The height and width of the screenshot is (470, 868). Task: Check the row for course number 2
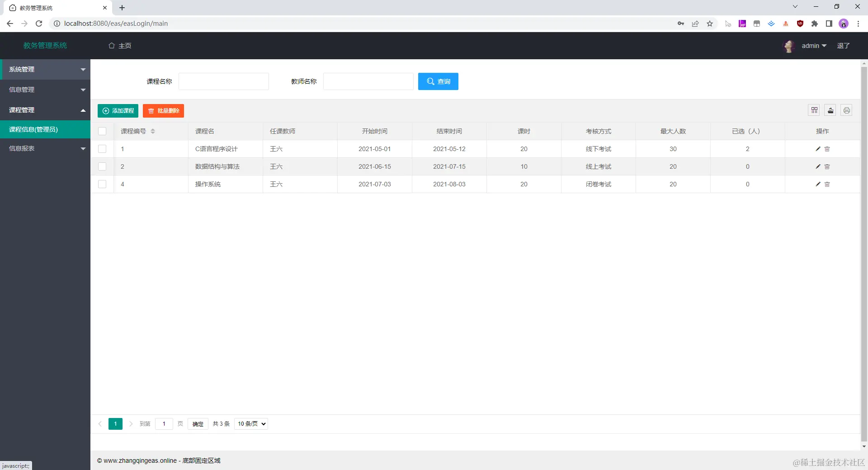(102, 166)
